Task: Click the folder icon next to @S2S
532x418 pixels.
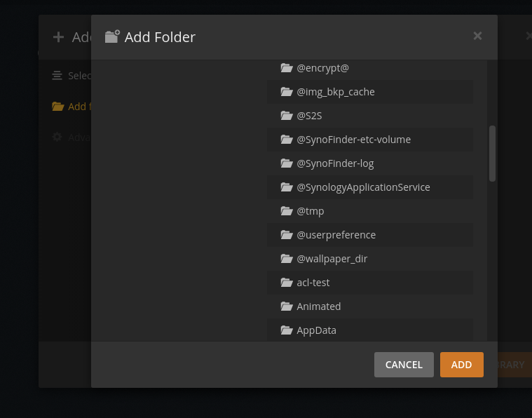Action: [286, 116]
